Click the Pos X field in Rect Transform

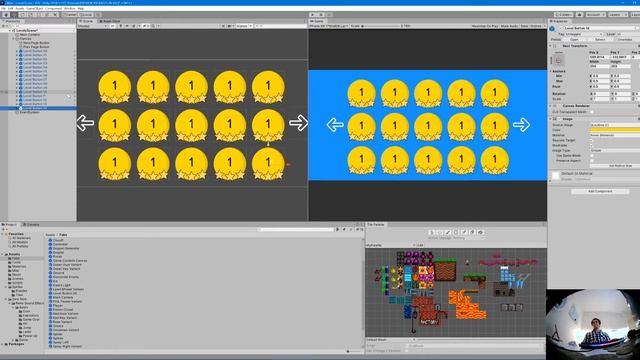599,57
